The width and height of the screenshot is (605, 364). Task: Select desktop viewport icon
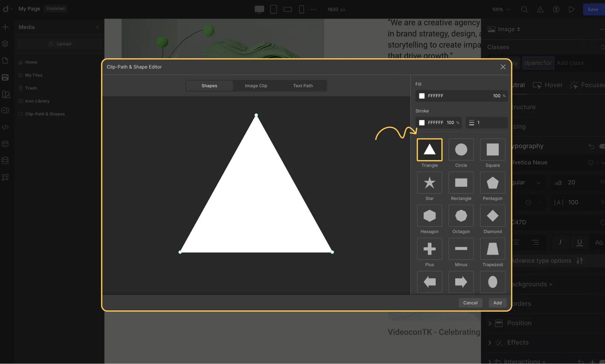tap(259, 9)
